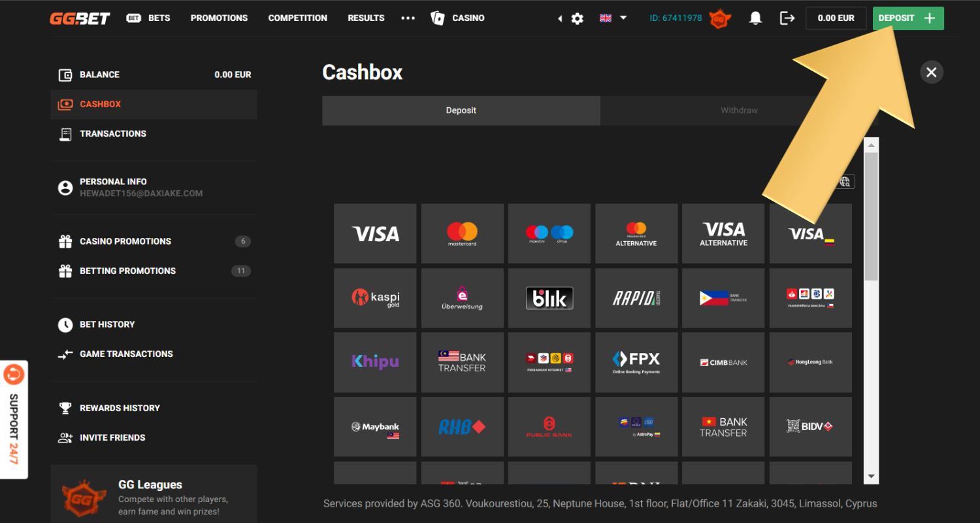Open the CASINO section
Screen dimensions: 980x523
(x=458, y=18)
